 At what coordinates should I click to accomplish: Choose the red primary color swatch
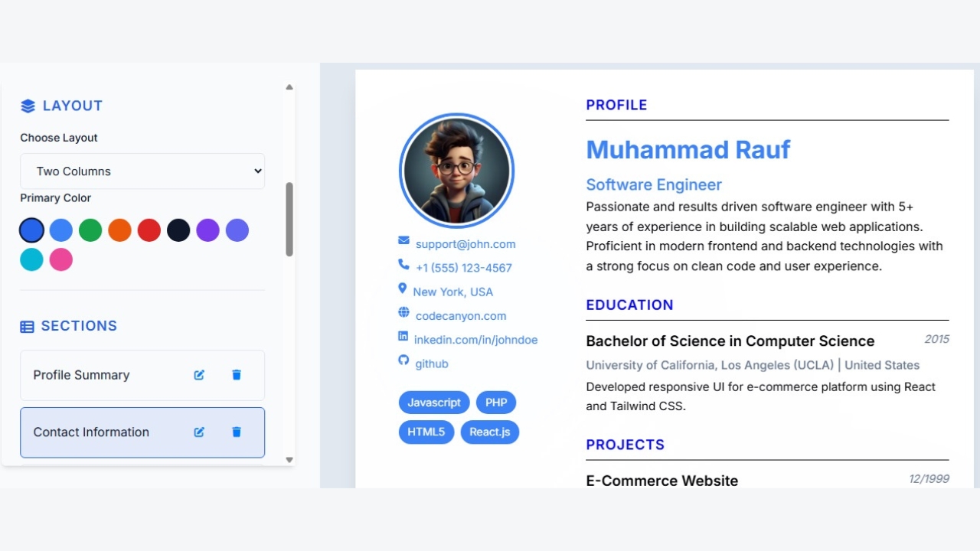(149, 230)
